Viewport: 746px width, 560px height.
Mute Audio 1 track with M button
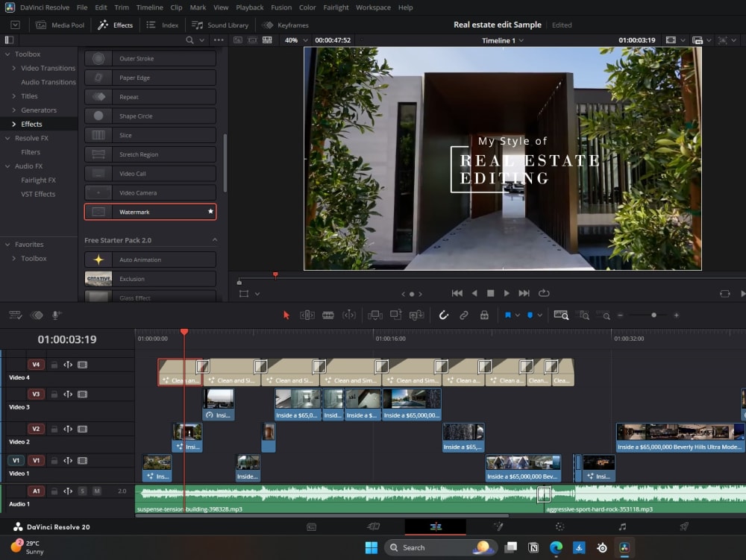tap(97, 491)
